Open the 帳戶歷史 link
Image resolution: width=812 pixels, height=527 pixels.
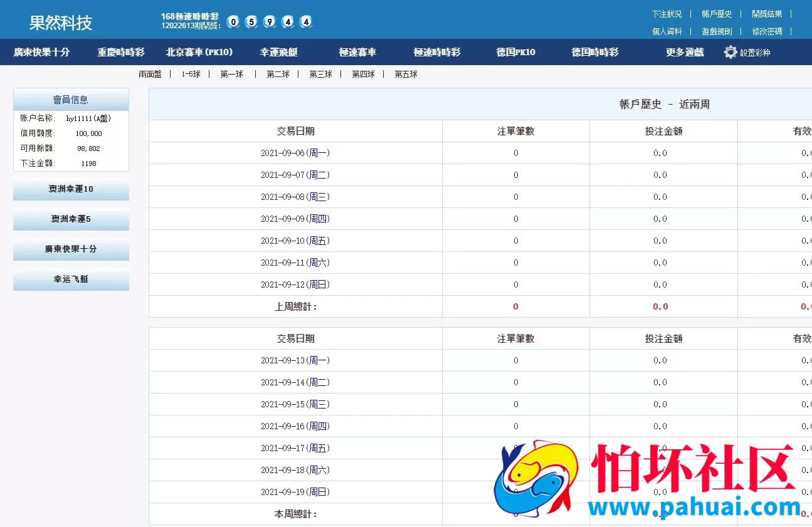[716, 13]
